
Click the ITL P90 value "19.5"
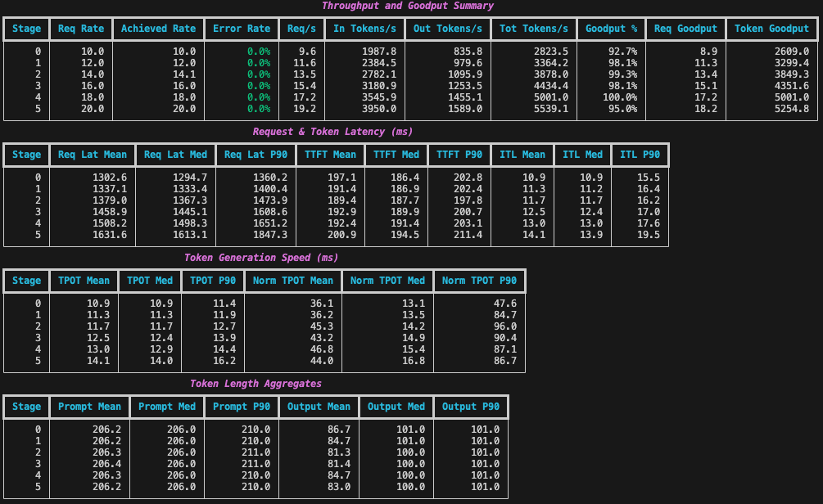pos(649,235)
